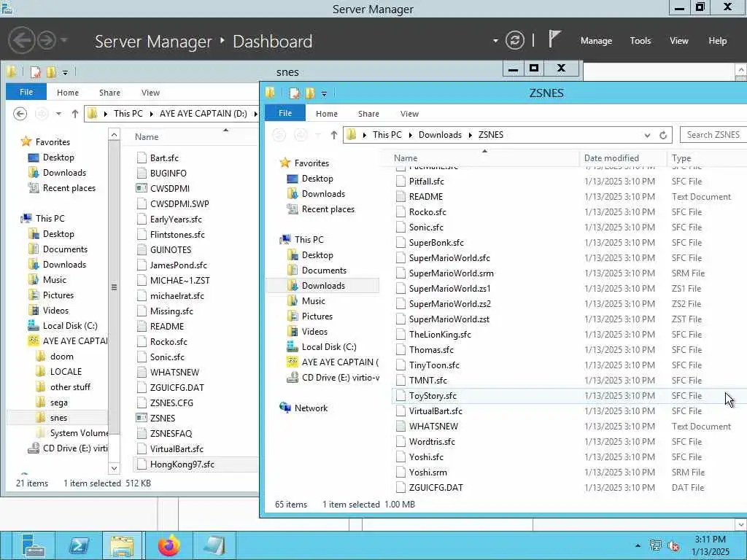Screen dimensions: 747x560
Task: Click Server Manager refresh icon
Action: click(x=515, y=41)
